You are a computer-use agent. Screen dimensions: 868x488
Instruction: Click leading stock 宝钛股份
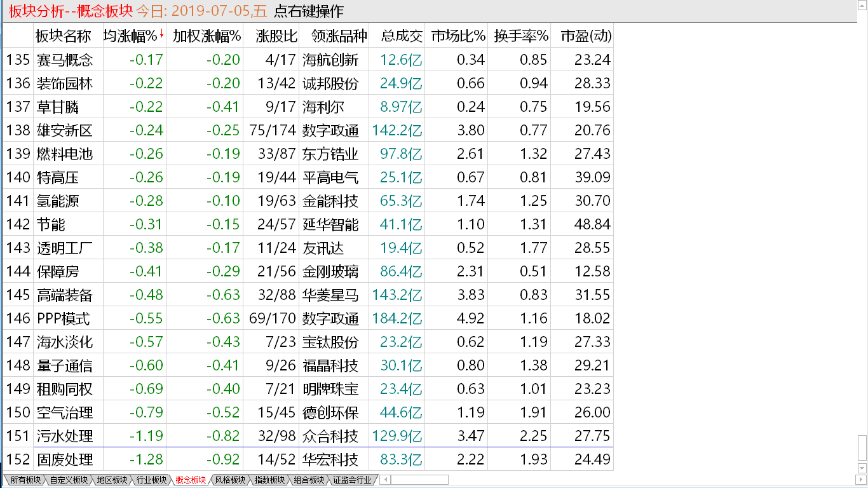pos(330,342)
